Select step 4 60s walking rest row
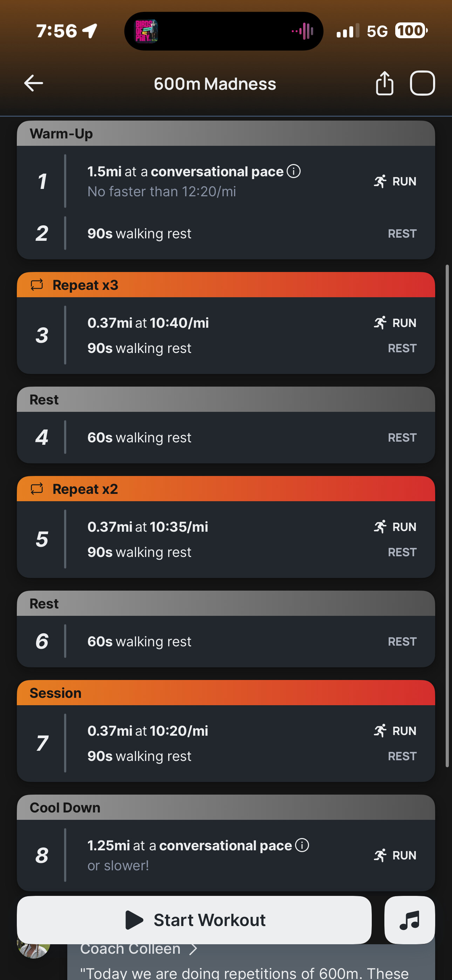The height and width of the screenshot is (980, 452). coord(226,437)
